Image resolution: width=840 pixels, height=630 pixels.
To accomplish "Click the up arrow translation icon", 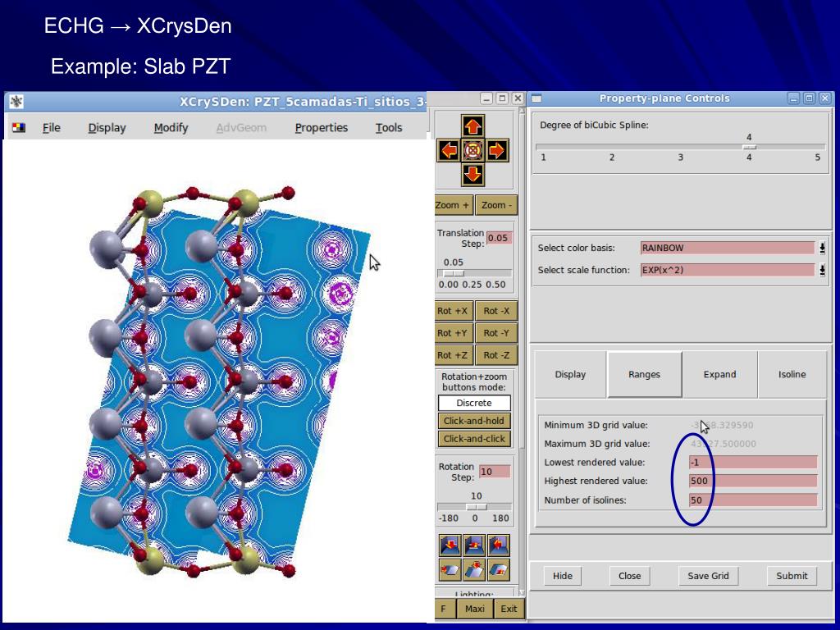I will tap(472, 126).
